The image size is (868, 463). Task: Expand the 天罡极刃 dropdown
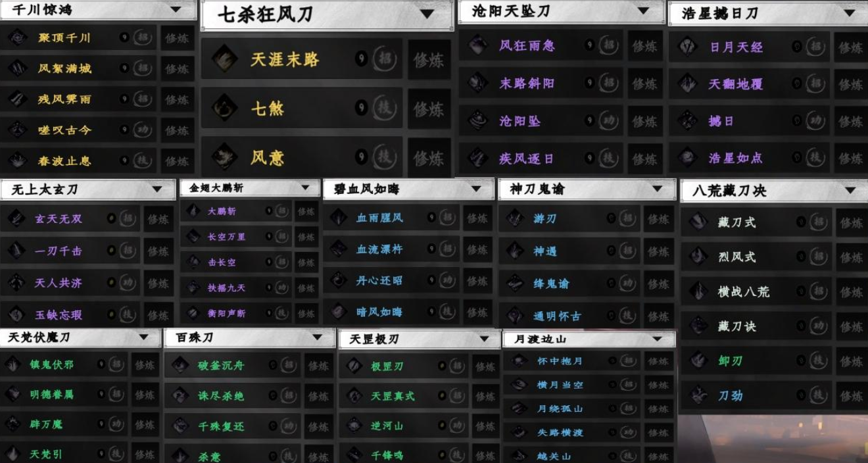pyautogui.click(x=485, y=339)
